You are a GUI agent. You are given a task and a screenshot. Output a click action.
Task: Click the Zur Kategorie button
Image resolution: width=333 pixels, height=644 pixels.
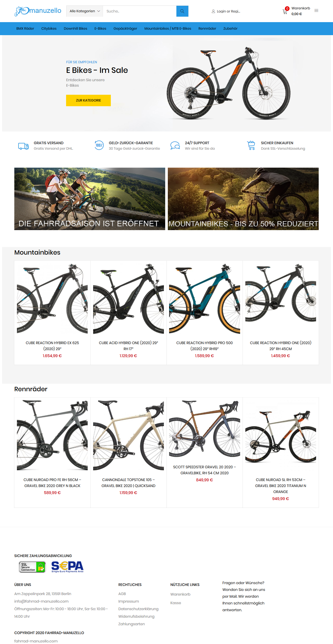[x=88, y=100]
